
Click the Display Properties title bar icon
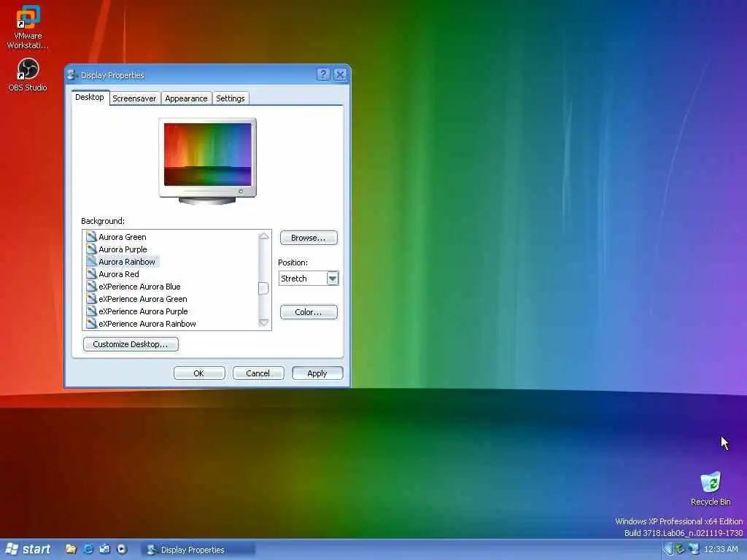pos(72,75)
